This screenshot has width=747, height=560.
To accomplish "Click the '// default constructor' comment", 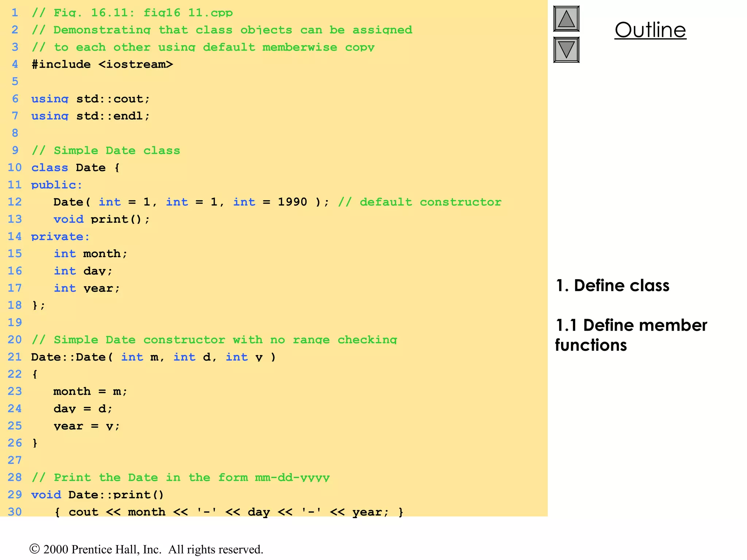I will 420,202.
